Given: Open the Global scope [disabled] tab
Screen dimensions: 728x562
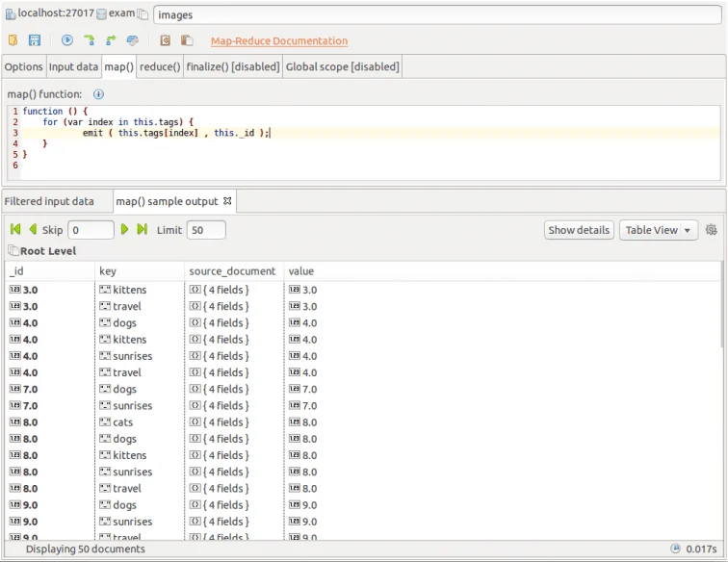Looking at the screenshot, I should click(x=342, y=66).
